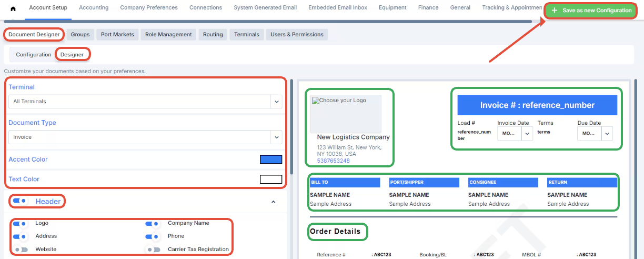Screen dimensions: 644x259
Task: Open the General tab
Action: coord(460,7)
